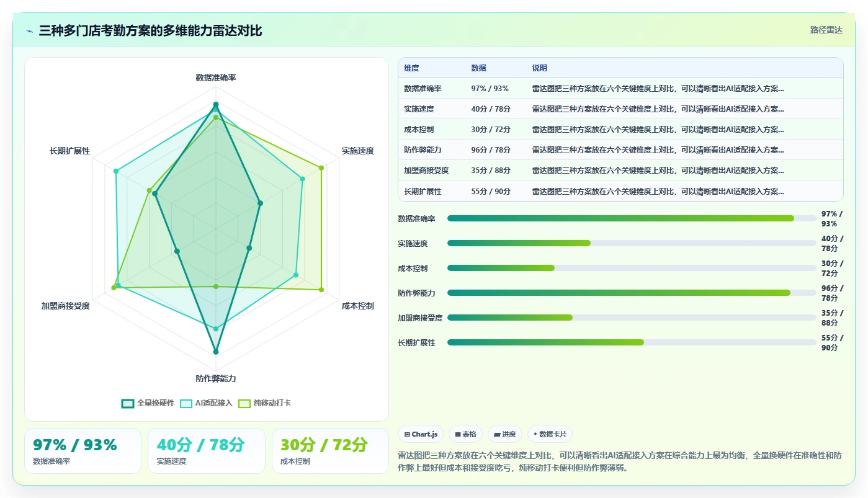Image resolution: width=868 pixels, height=498 pixels.
Task: Select the 数据卡片 tag chip
Action: 550,434
